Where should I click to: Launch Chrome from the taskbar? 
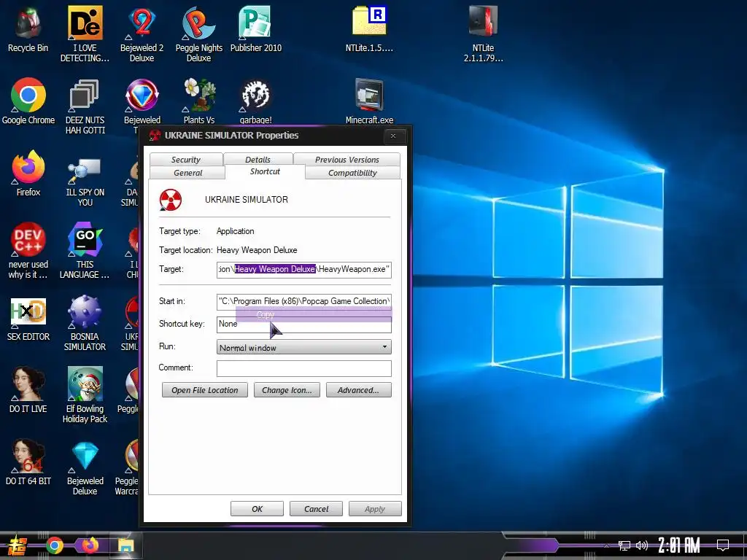54,545
